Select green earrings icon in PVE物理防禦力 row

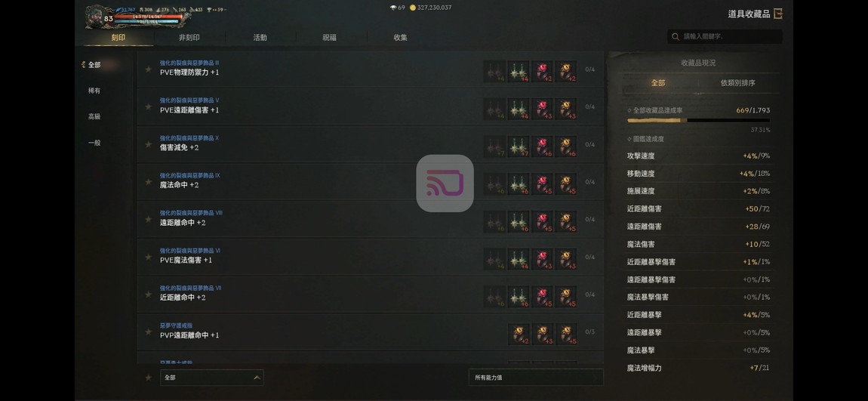518,72
